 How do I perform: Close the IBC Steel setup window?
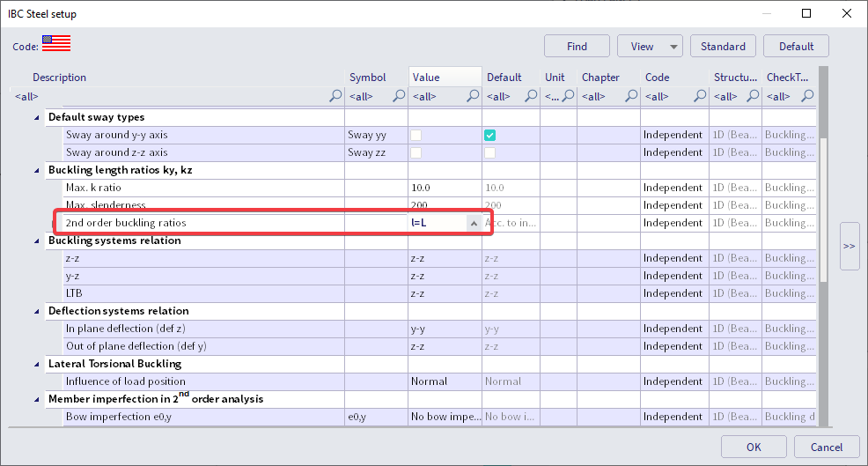(846, 13)
